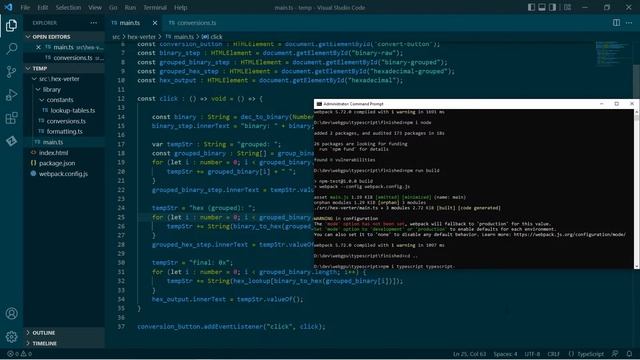
Task: Expand the Outline section
Action: pos(64,333)
